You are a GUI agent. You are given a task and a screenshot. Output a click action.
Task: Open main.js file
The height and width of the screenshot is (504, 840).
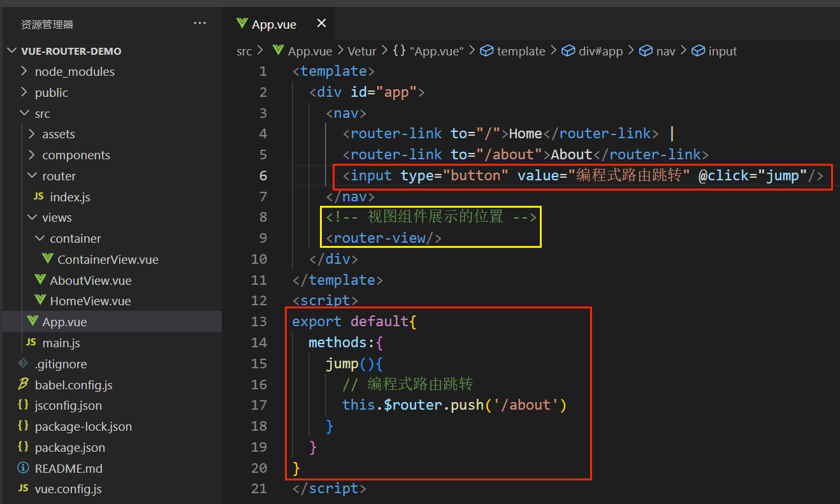point(61,343)
